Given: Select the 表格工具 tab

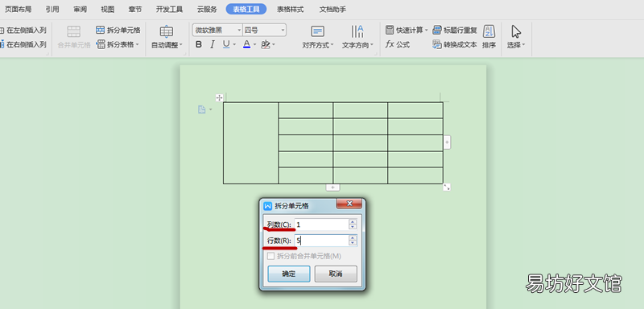Looking at the screenshot, I should (246, 9).
